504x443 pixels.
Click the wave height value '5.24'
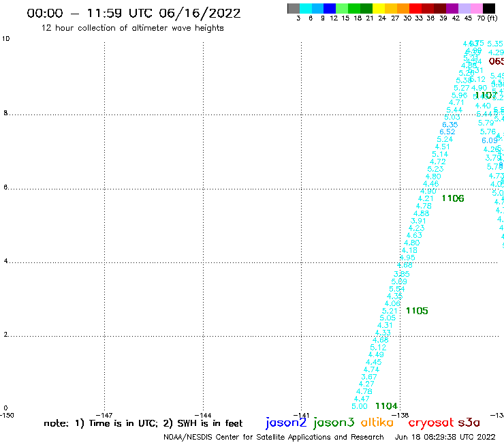[x=445, y=140]
